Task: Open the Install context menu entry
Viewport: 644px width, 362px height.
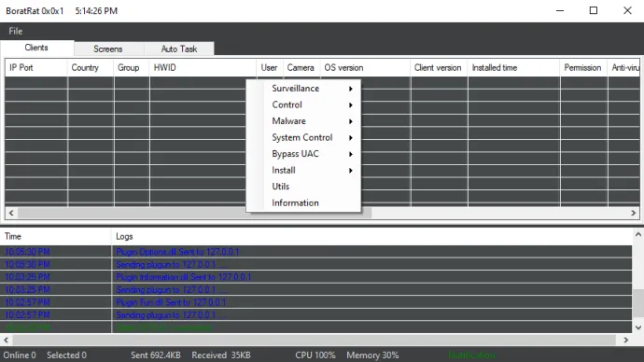Action: click(303, 171)
